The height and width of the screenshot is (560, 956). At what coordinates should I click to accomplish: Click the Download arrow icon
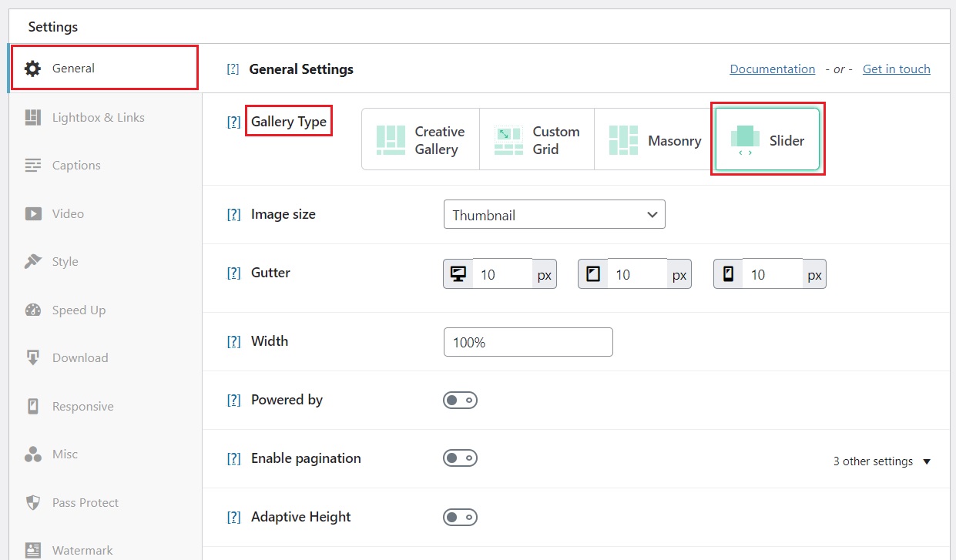(x=32, y=357)
